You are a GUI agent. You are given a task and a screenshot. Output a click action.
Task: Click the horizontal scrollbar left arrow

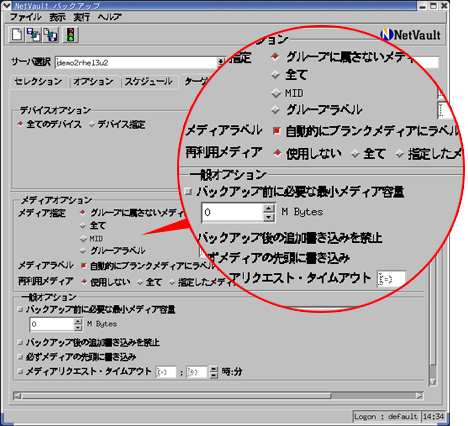[17, 396]
